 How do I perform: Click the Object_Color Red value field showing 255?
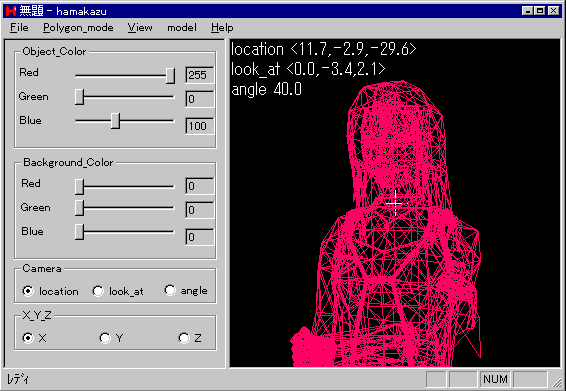click(200, 75)
